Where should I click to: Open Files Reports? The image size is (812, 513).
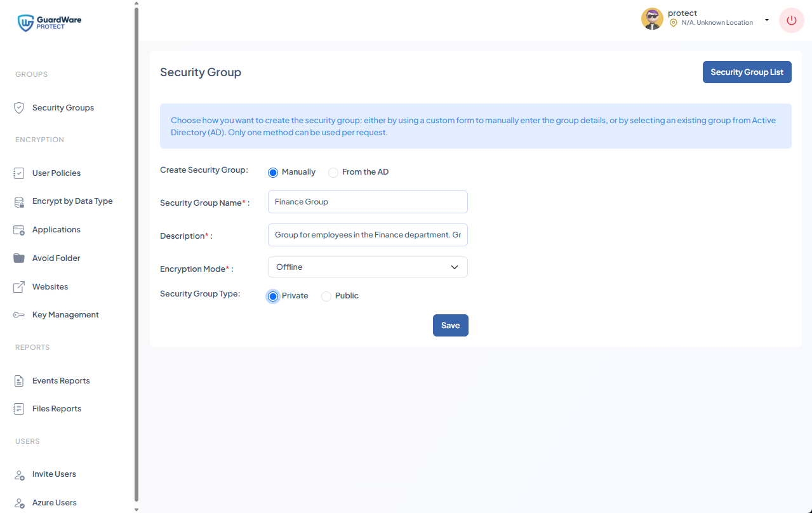57,408
